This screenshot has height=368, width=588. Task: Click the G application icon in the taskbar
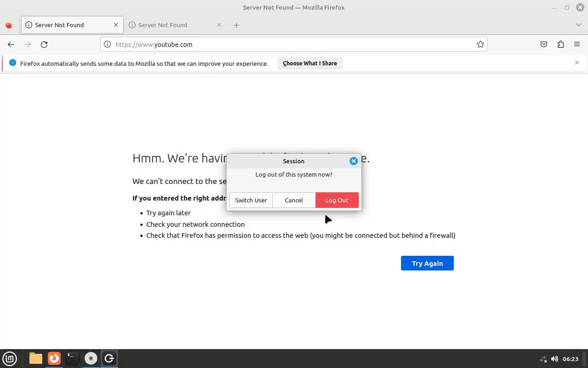pos(109,358)
